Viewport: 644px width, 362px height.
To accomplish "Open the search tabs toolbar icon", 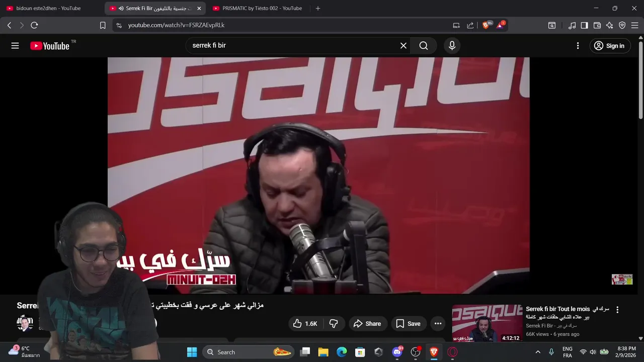I will 552,25.
